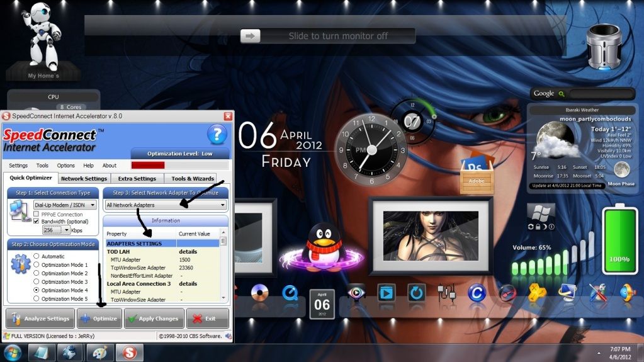
Task: Select Optimization Mode 4 radio button
Action: (x=36, y=290)
